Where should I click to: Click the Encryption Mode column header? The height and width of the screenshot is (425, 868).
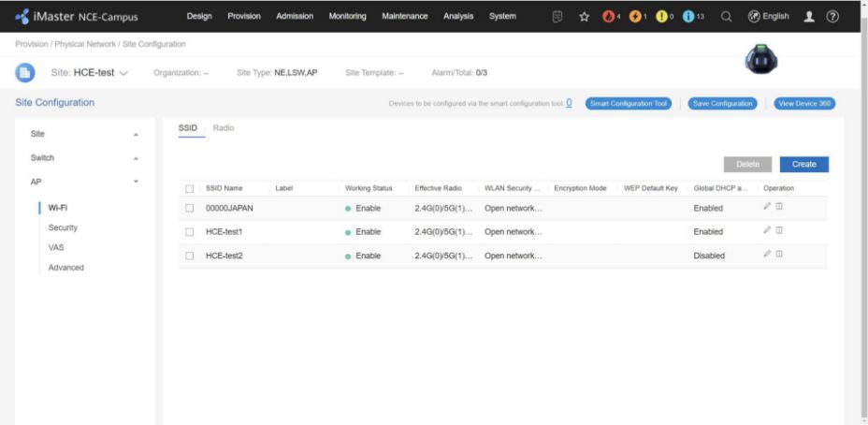[580, 188]
